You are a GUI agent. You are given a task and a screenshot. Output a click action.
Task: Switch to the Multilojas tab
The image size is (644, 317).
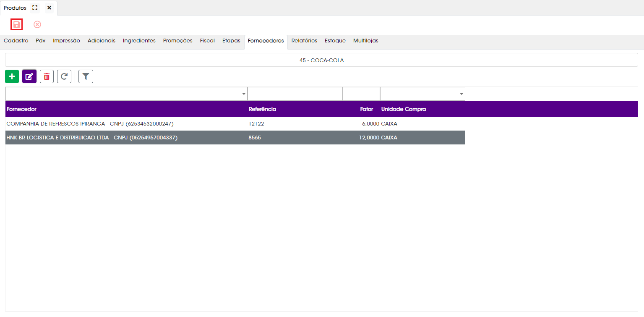(366, 41)
